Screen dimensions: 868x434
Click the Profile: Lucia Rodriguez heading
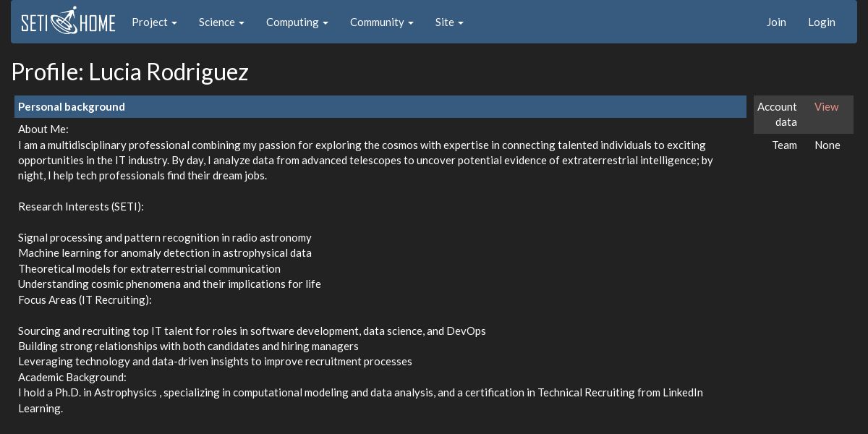(130, 72)
